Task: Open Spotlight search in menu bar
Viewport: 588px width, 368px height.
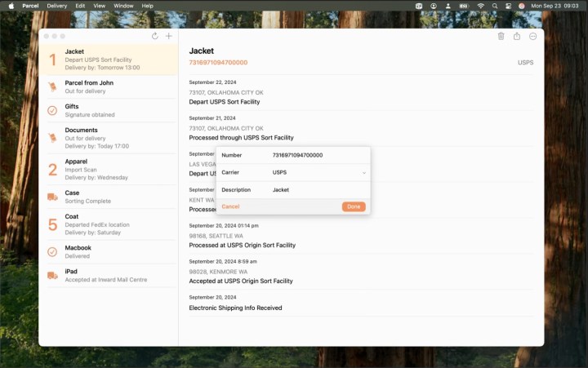Action: (494, 6)
